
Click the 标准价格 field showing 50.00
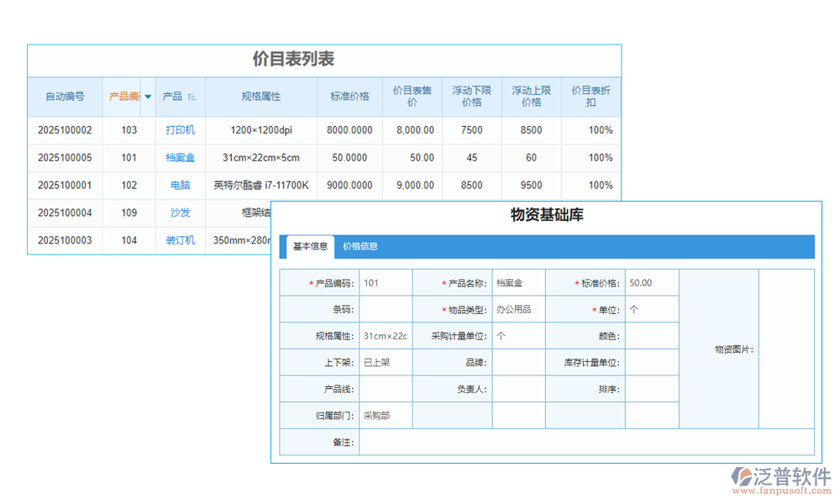649,282
